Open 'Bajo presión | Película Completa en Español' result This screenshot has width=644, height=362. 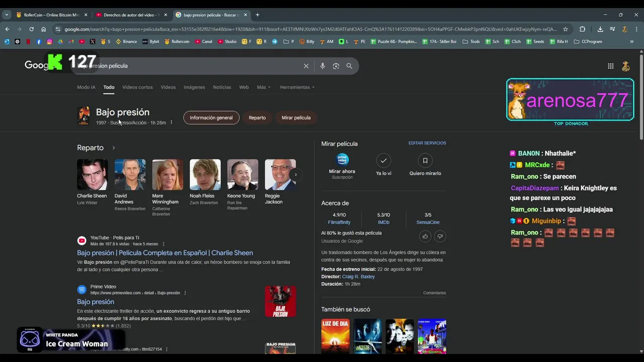(165, 253)
